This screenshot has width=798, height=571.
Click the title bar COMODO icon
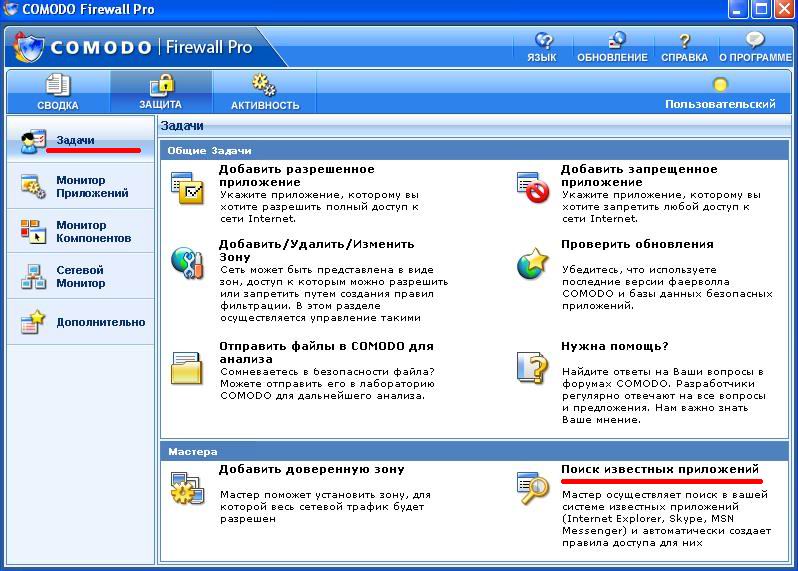point(10,9)
